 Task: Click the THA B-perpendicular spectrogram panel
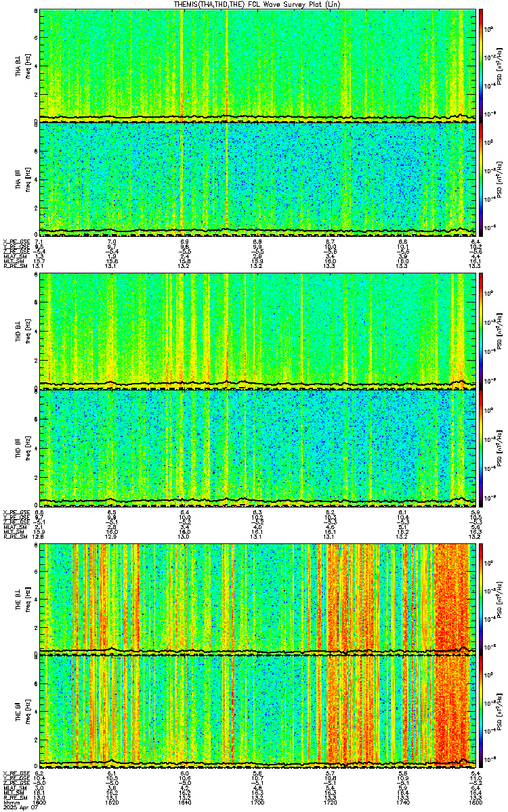pyautogui.click(x=258, y=65)
